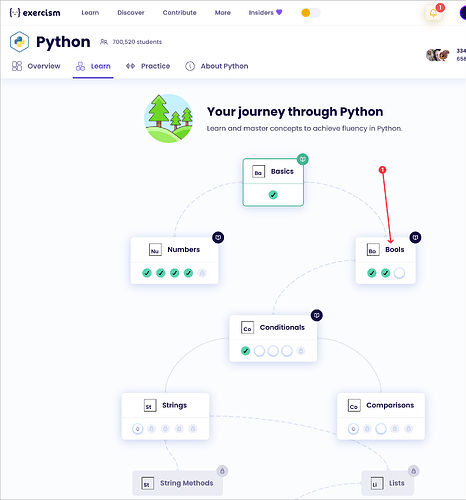Click the students count icon
Viewport: 466px width, 500px height.
click(x=104, y=42)
